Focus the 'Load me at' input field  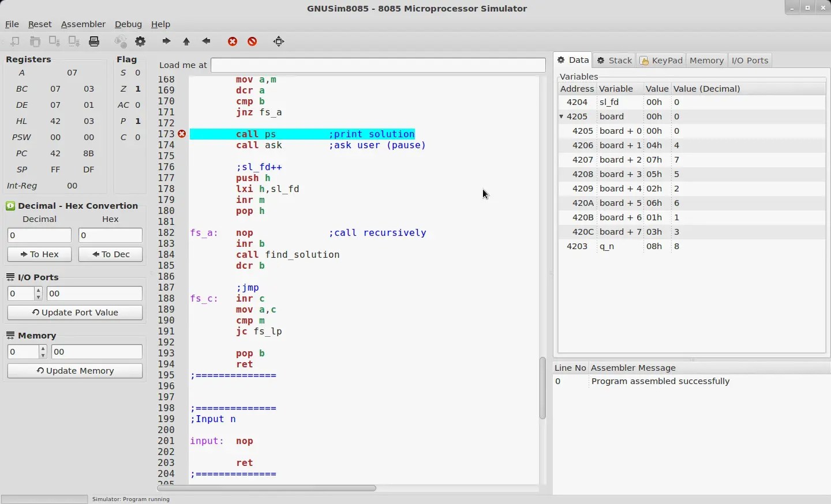(x=378, y=65)
